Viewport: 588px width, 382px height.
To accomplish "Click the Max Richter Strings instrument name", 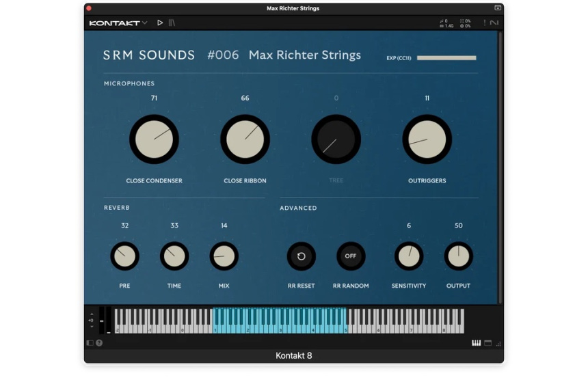I will [305, 55].
